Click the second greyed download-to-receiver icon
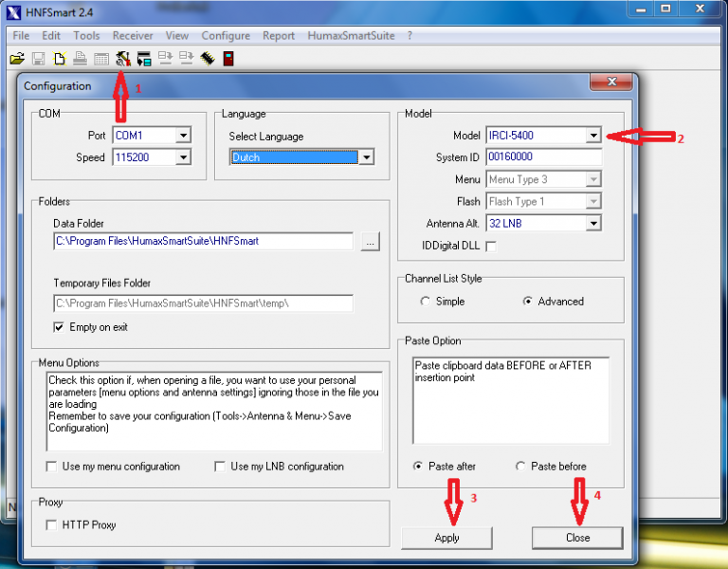 pyautogui.click(x=187, y=59)
